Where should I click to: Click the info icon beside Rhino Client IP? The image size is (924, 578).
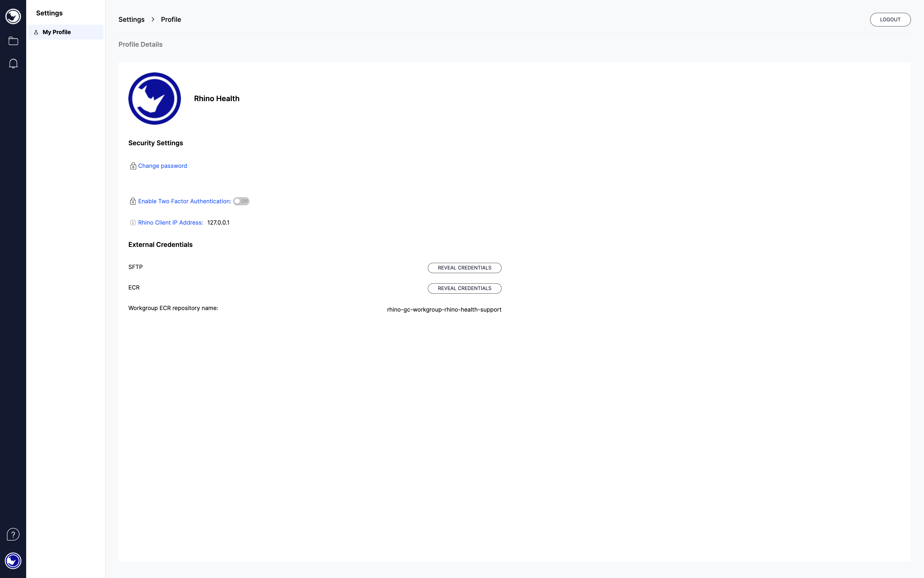[133, 223]
